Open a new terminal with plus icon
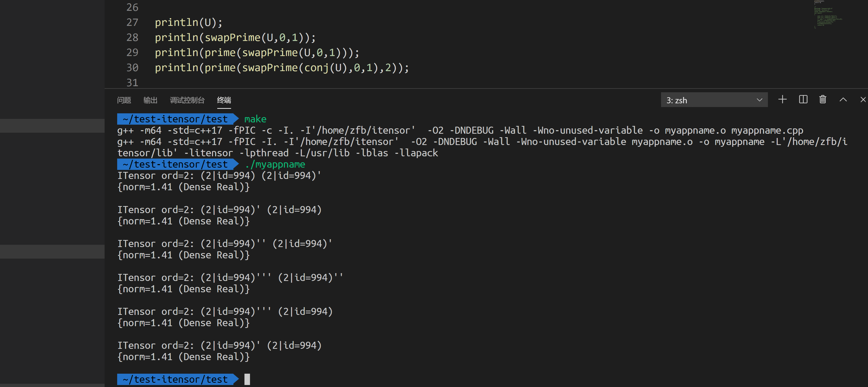 click(x=783, y=100)
